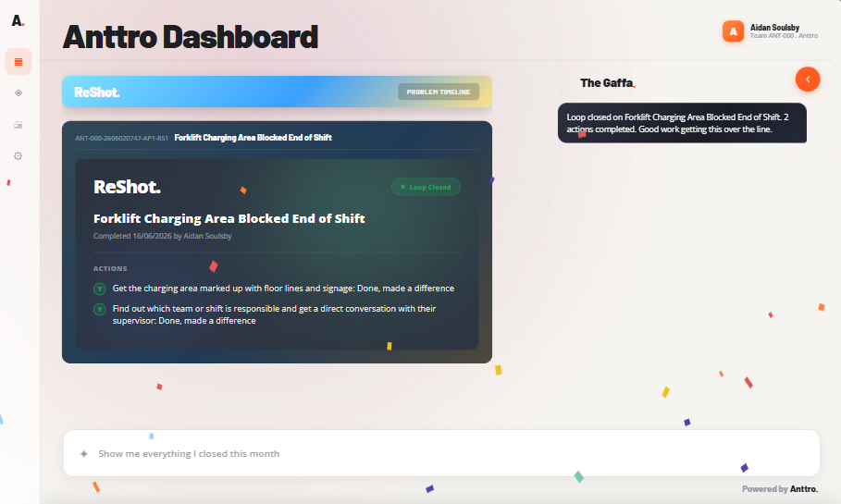Click the Loop Closed status badge
The height and width of the screenshot is (504, 841).
pyautogui.click(x=426, y=187)
